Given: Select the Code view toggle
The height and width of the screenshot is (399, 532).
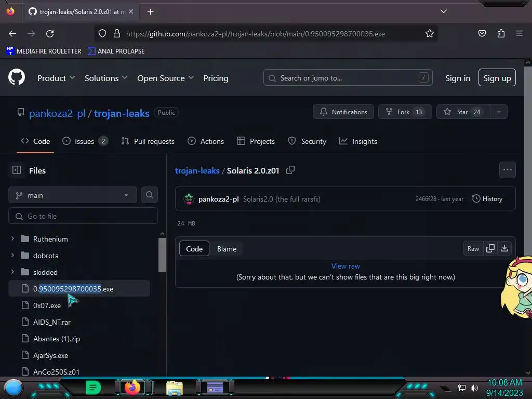Looking at the screenshot, I should coord(194,249).
